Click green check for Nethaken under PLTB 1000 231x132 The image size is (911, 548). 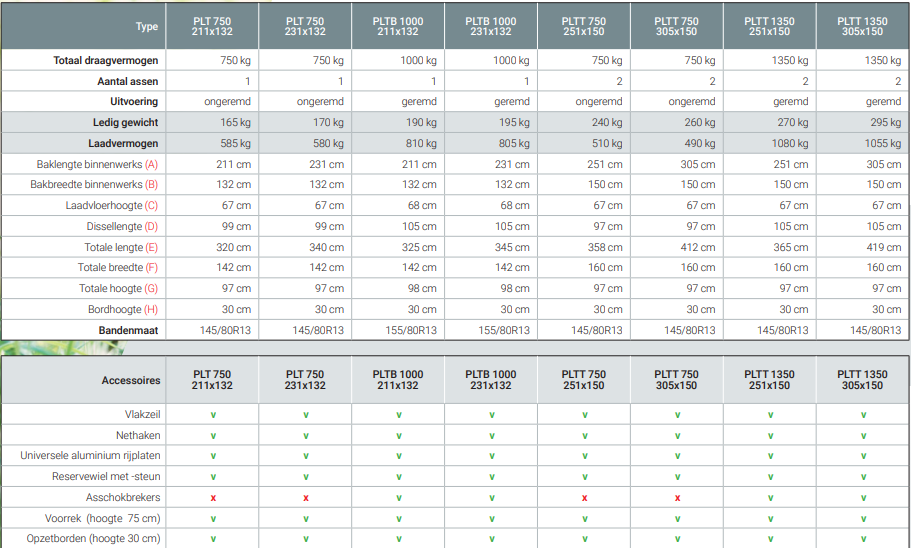[x=492, y=436]
